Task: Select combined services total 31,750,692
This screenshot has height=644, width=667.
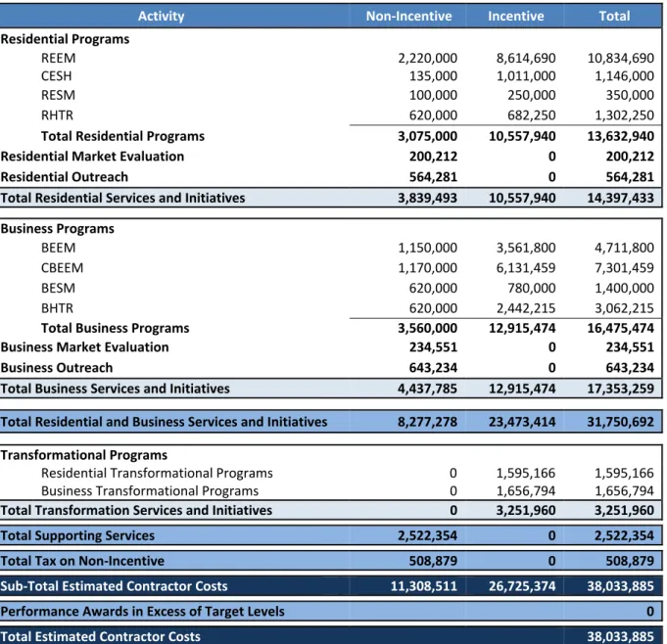Action: click(621, 422)
